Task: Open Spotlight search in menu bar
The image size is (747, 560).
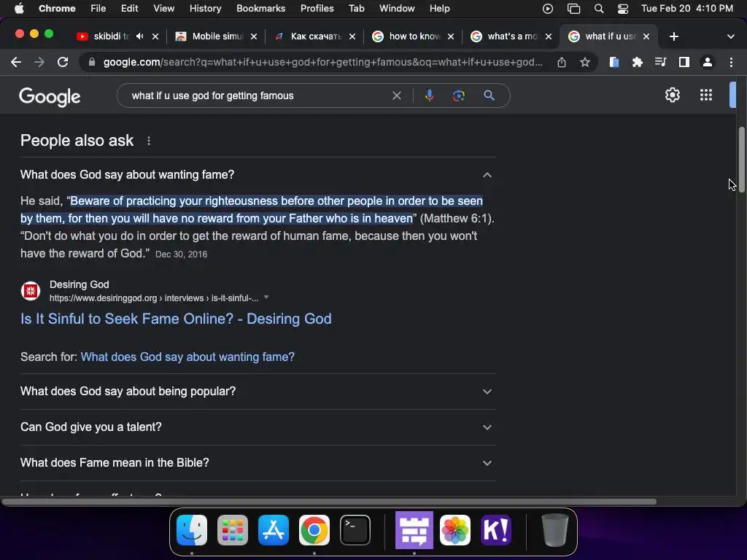Action: [x=599, y=9]
